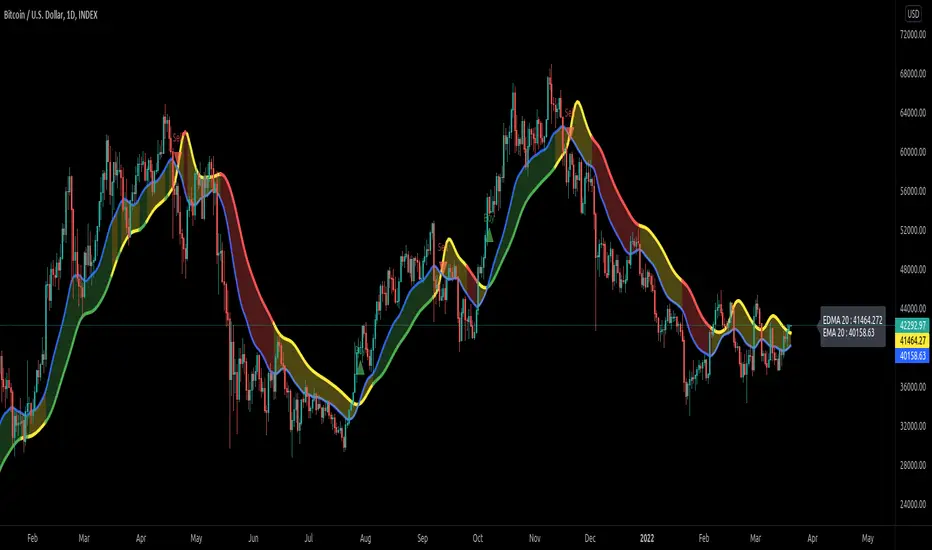This screenshot has height=550, width=932.
Task: Click the 24000.00 price scale label
Action: tap(912, 504)
